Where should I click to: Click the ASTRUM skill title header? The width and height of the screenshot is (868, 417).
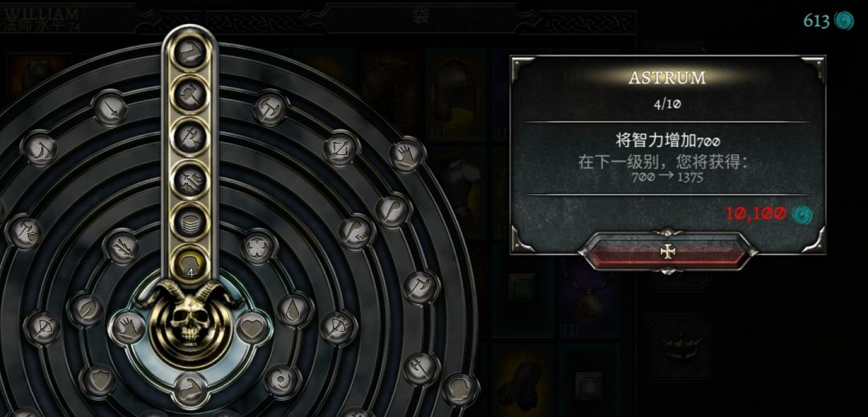667,78
